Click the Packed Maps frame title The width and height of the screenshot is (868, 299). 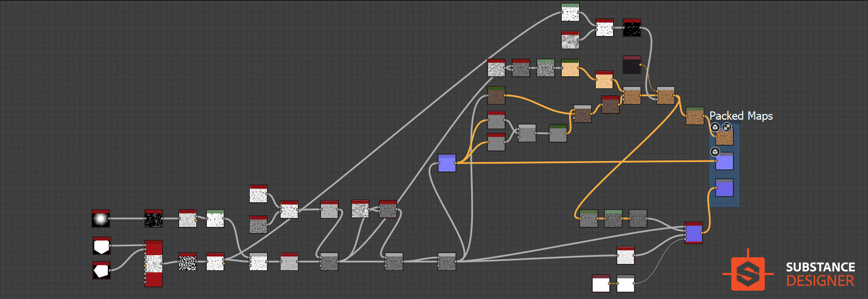point(741,116)
